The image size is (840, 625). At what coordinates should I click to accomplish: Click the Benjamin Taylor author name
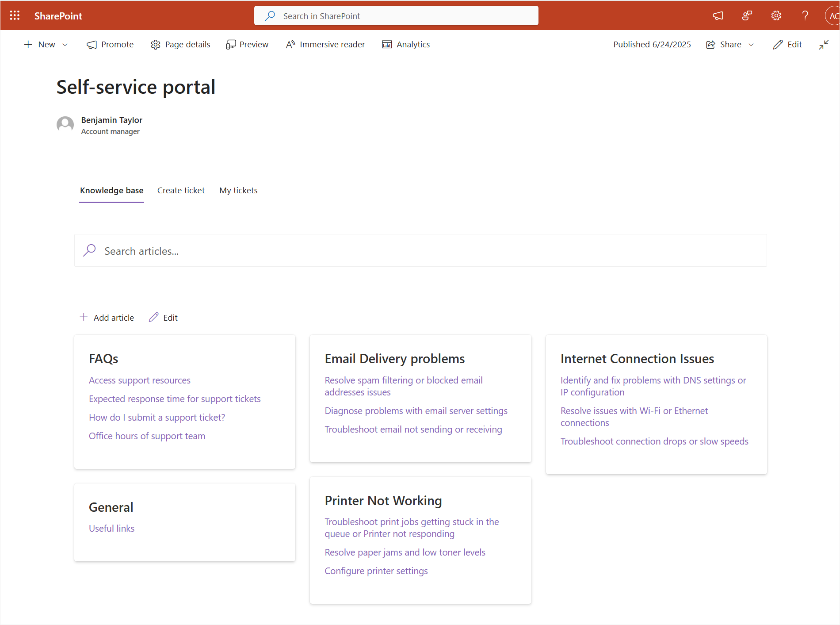coord(111,120)
